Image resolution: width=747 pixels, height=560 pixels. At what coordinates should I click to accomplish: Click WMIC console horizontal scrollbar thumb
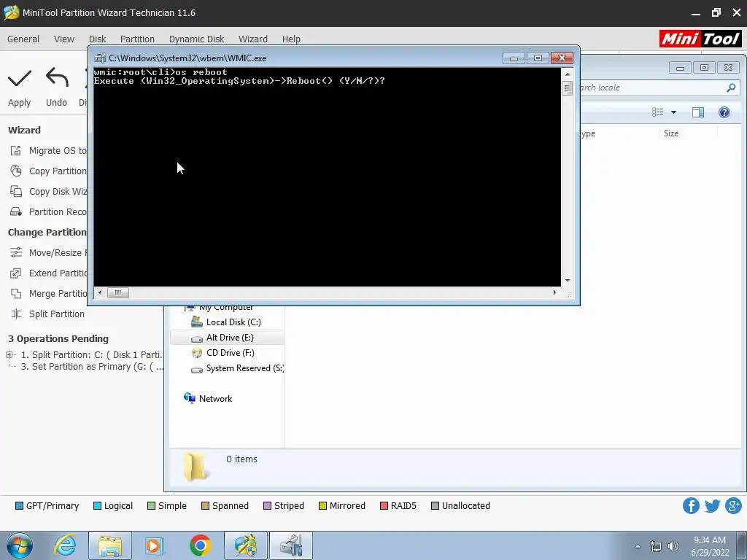point(117,293)
